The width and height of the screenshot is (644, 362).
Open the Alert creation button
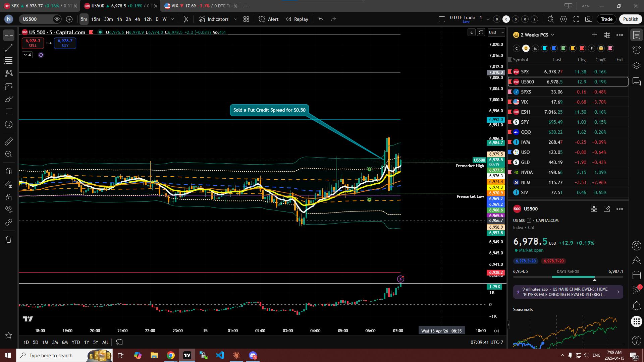tap(269, 19)
